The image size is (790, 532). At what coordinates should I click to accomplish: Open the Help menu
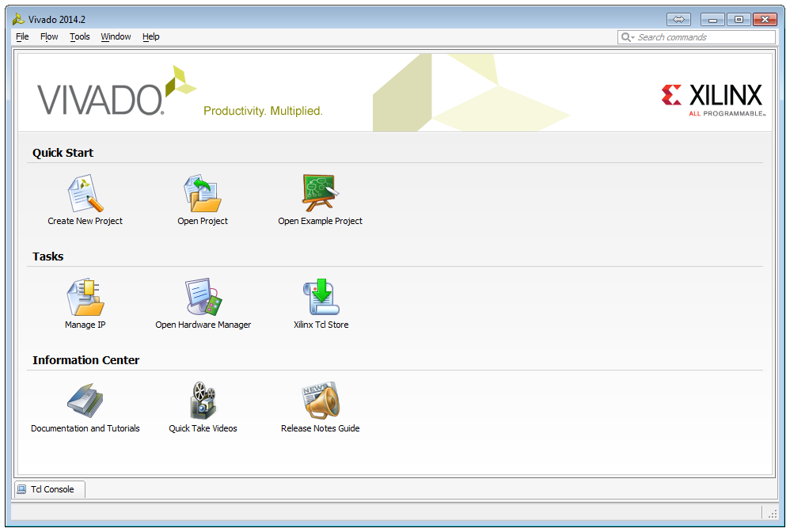[150, 36]
